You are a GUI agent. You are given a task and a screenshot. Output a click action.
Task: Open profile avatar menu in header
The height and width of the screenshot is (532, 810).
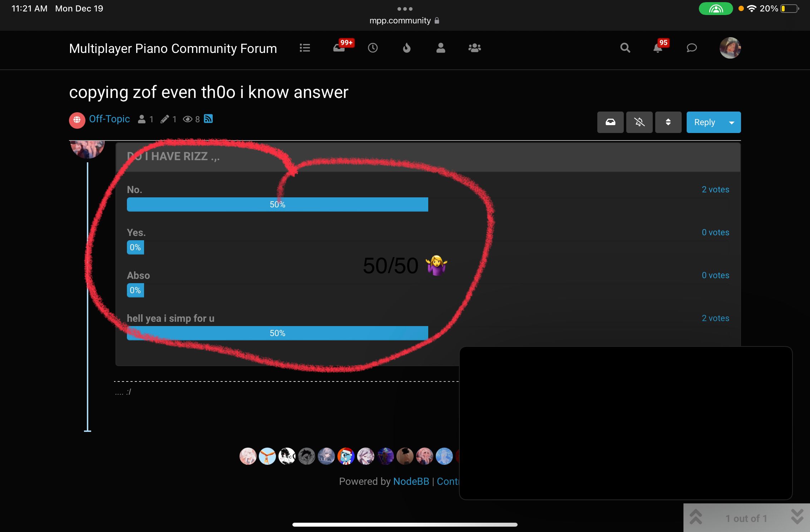coord(730,48)
